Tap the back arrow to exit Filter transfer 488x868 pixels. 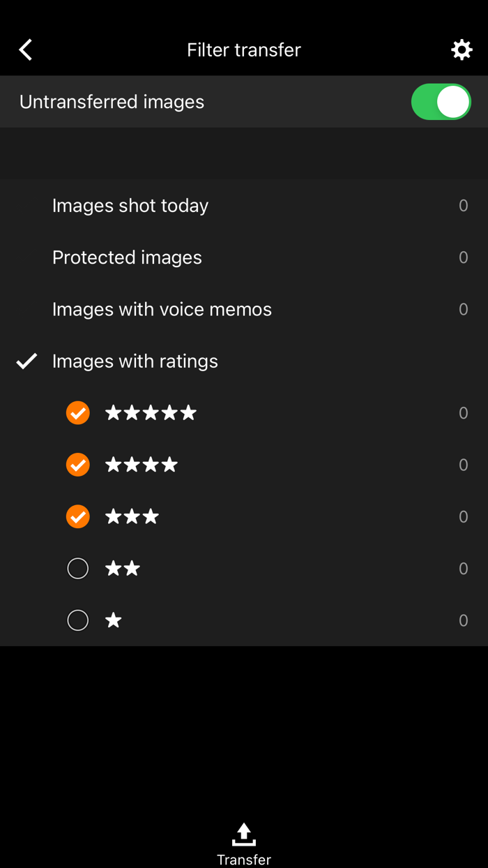click(x=25, y=50)
